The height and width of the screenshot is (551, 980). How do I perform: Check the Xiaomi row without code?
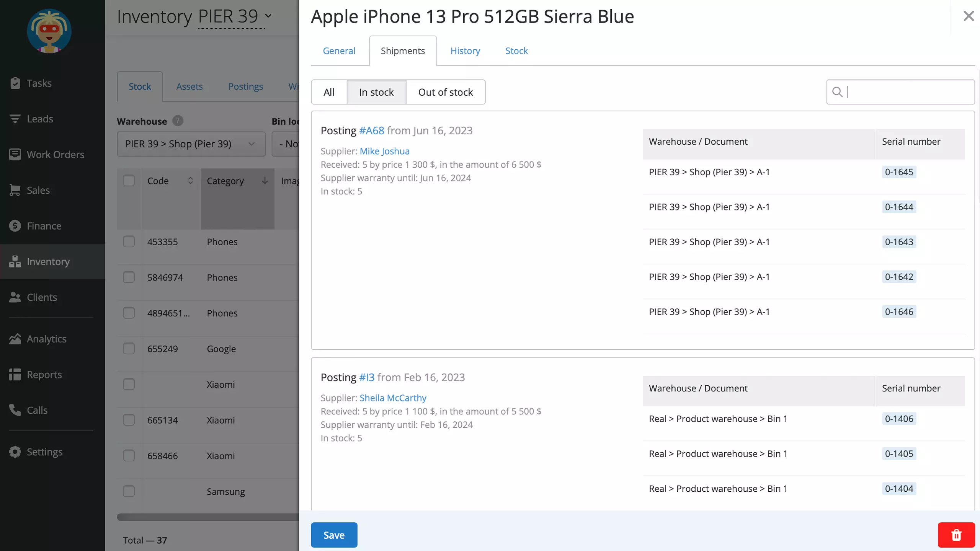(x=129, y=384)
